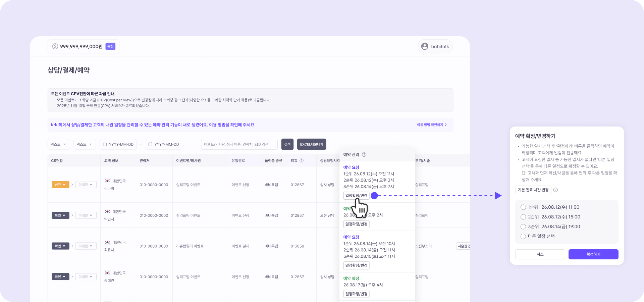Click the CS현황 column header

(x=57, y=161)
